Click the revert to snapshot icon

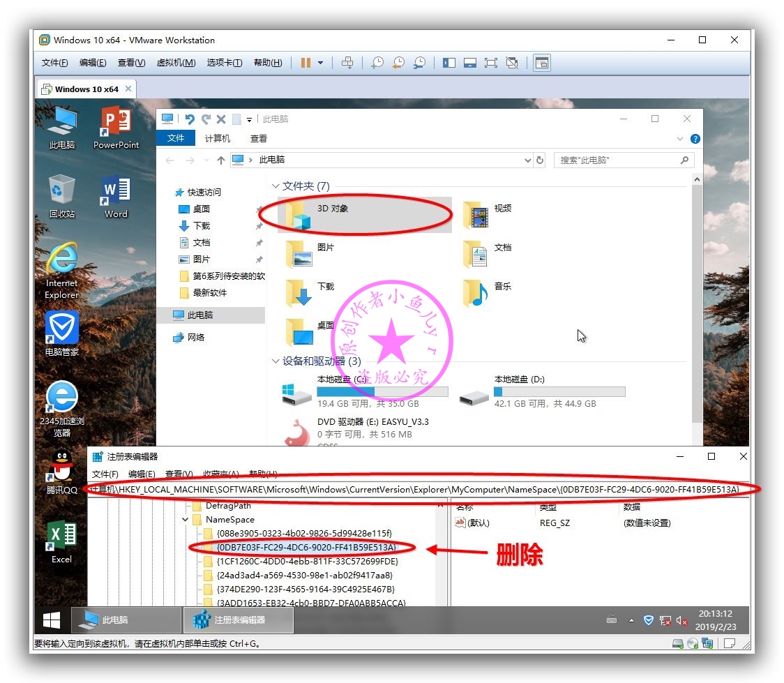(398, 63)
